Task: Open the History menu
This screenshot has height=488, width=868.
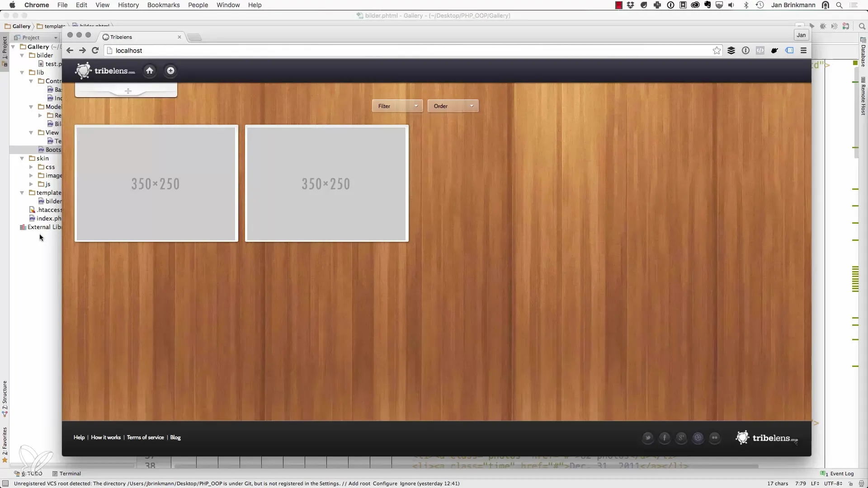Action: coord(128,5)
